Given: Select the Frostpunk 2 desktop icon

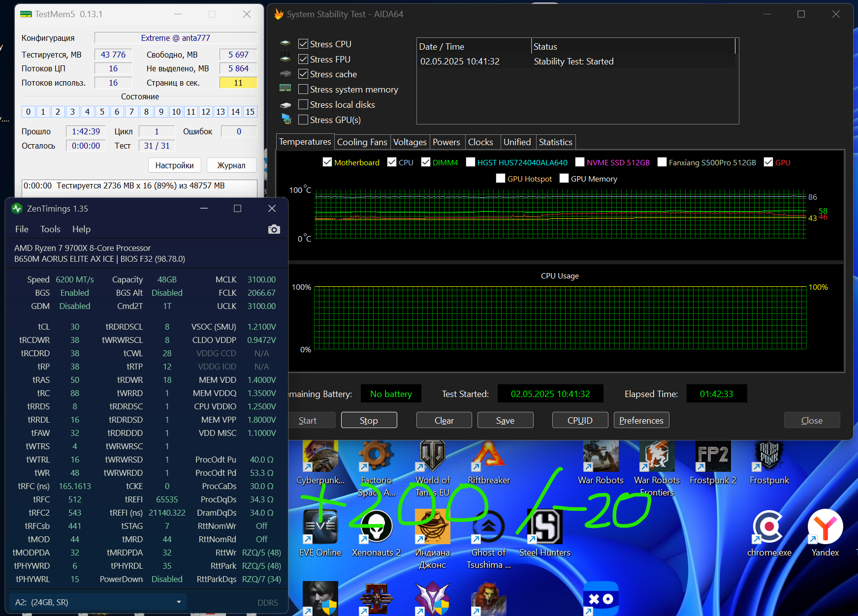Looking at the screenshot, I should 713,463.
